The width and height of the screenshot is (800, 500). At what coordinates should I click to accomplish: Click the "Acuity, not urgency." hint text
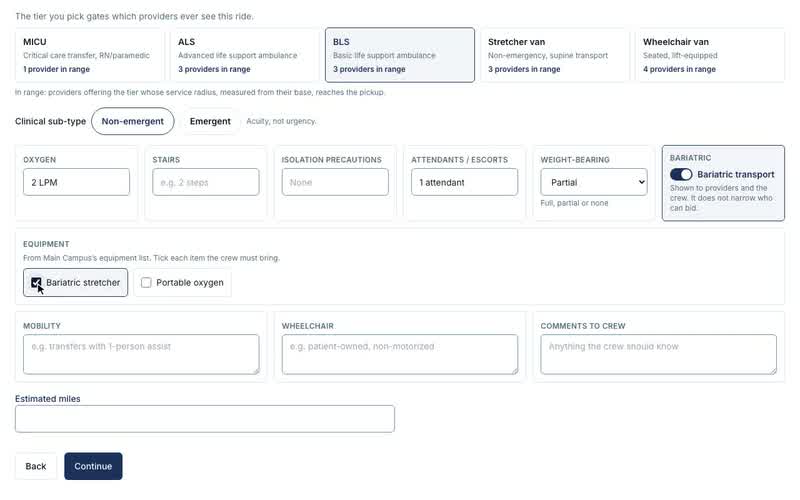click(x=281, y=121)
